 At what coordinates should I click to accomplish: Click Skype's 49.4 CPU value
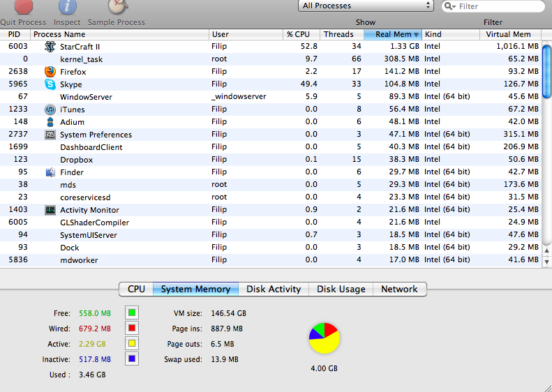coord(308,84)
